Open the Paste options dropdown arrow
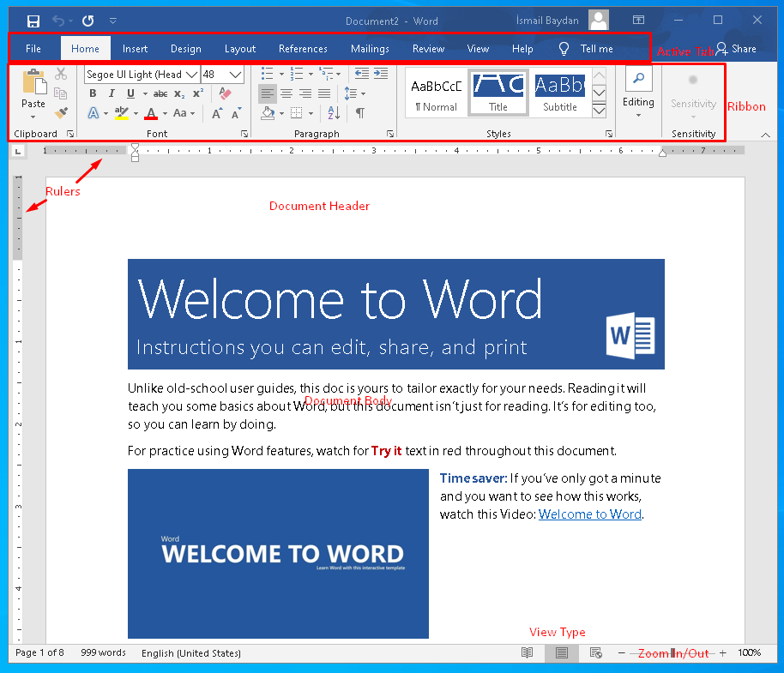 33,117
